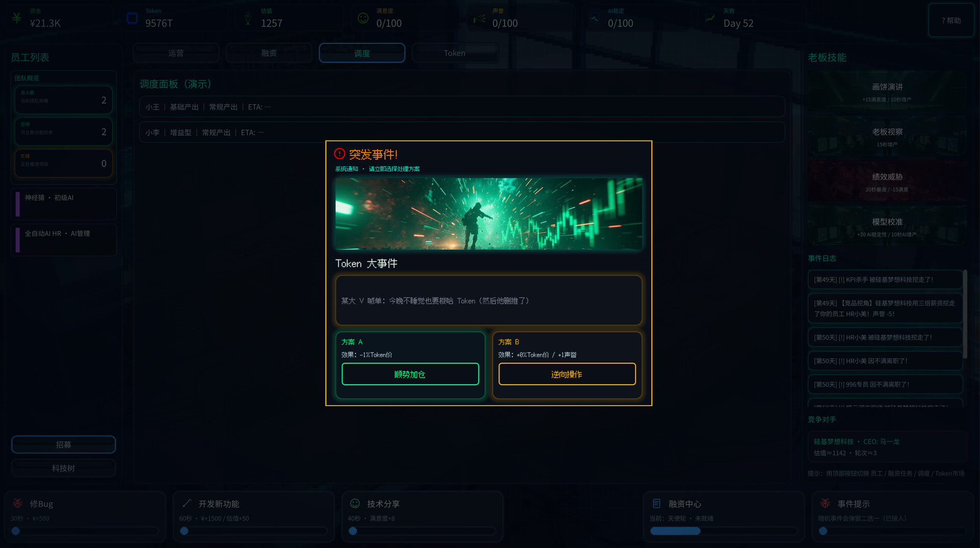Click the 事件提示 progress bar

(x=892, y=531)
